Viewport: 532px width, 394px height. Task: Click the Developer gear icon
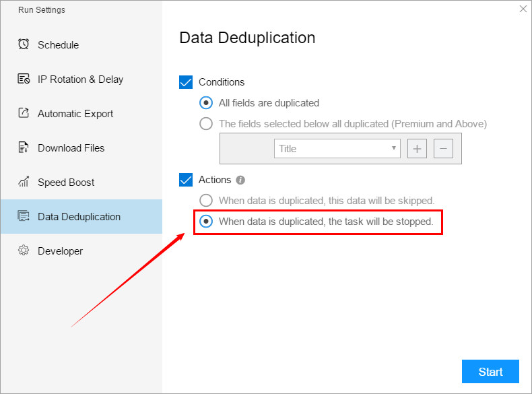click(x=24, y=251)
